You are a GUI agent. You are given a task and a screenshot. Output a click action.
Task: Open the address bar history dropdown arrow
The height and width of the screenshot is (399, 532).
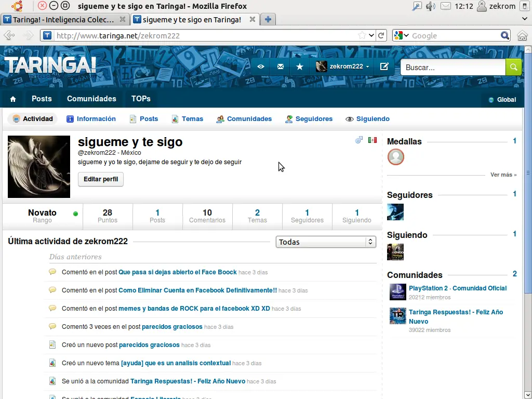(371, 35)
